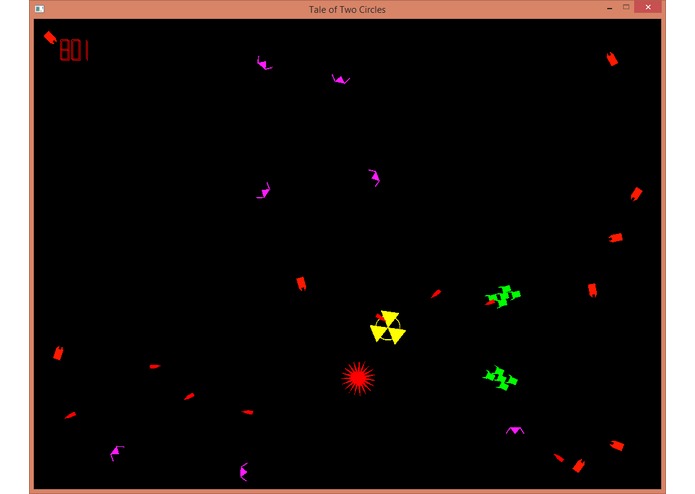Open the window system menu icon in the title bar
The width and height of the screenshot is (695, 494).
pyautogui.click(x=39, y=9)
